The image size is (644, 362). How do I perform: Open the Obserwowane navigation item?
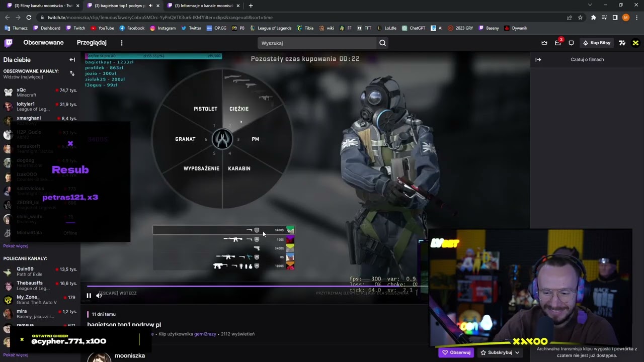(43, 43)
